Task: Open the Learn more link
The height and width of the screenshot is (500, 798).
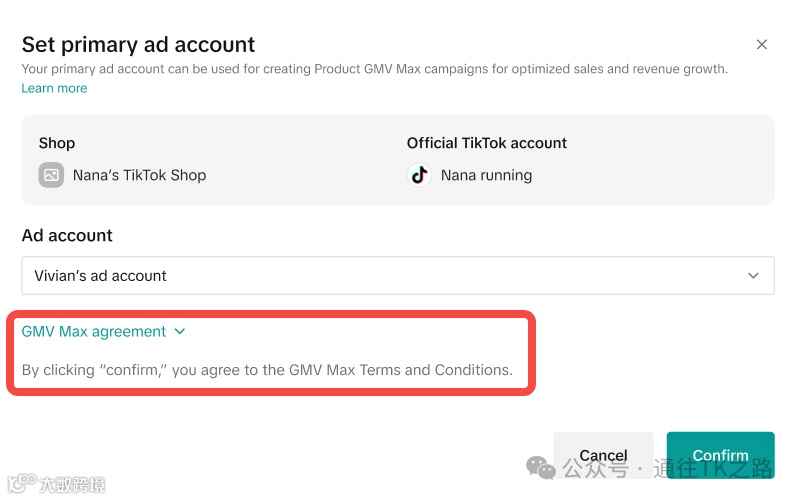Action: (54, 88)
